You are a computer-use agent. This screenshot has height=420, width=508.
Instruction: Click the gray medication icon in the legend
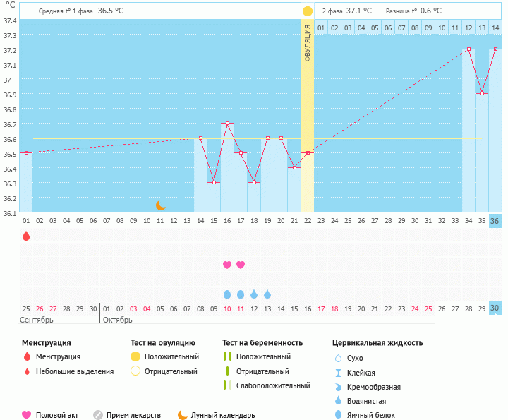point(98,415)
